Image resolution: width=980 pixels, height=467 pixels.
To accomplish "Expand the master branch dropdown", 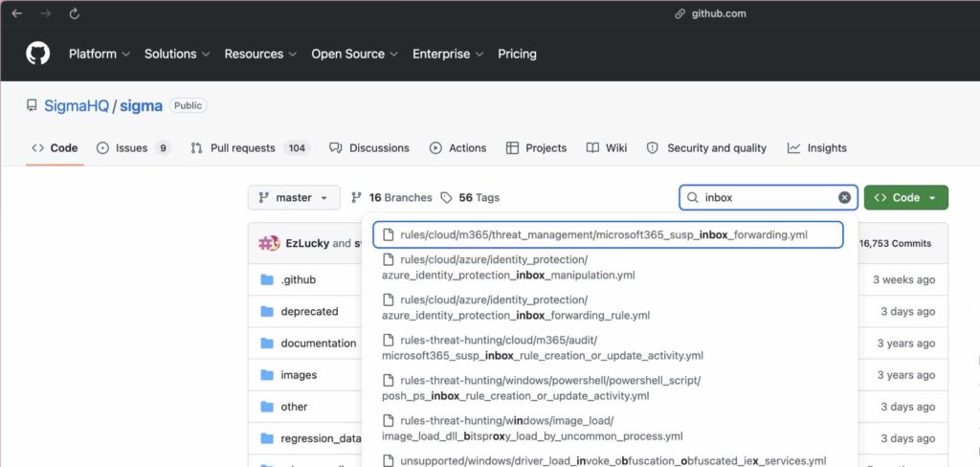I will tap(294, 198).
